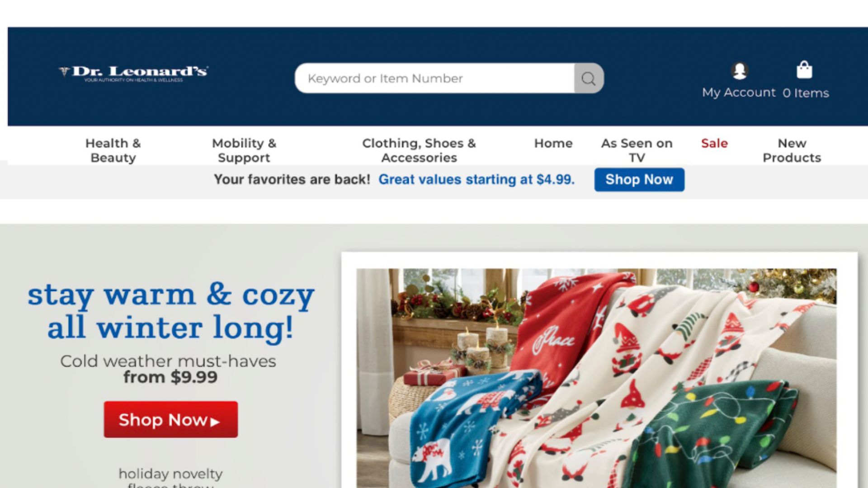Click the holiday fleece throws image
Viewport: 868px width, 488px height.
pyautogui.click(x=596, y=378)
